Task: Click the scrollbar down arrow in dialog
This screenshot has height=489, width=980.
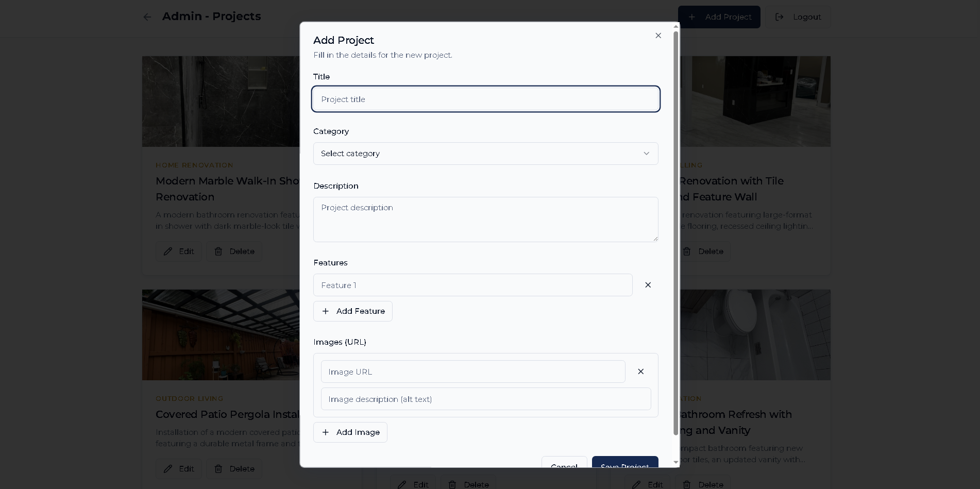Action: pos(675,462)
